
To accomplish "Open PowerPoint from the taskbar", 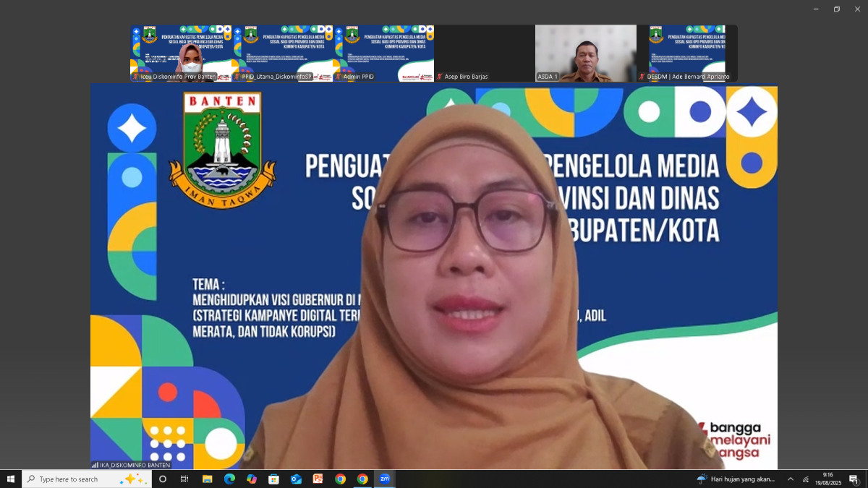I will [x=317, y=479].
